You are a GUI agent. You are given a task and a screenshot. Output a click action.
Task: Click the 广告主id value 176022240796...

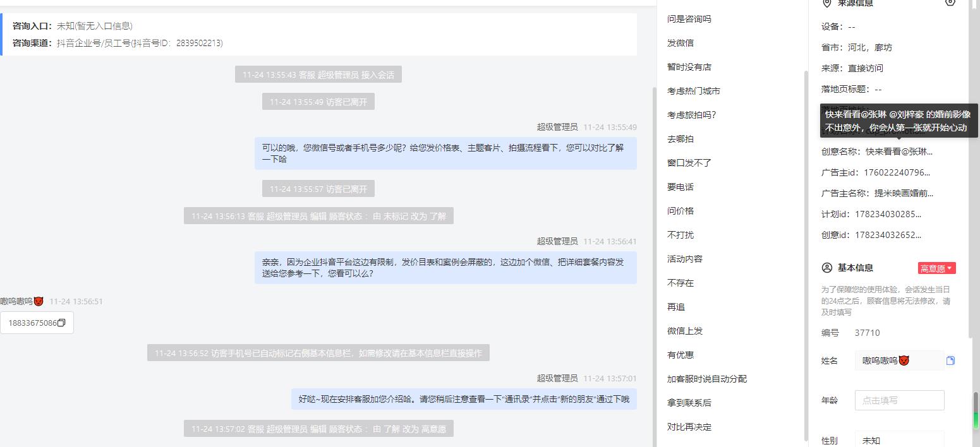896,172
